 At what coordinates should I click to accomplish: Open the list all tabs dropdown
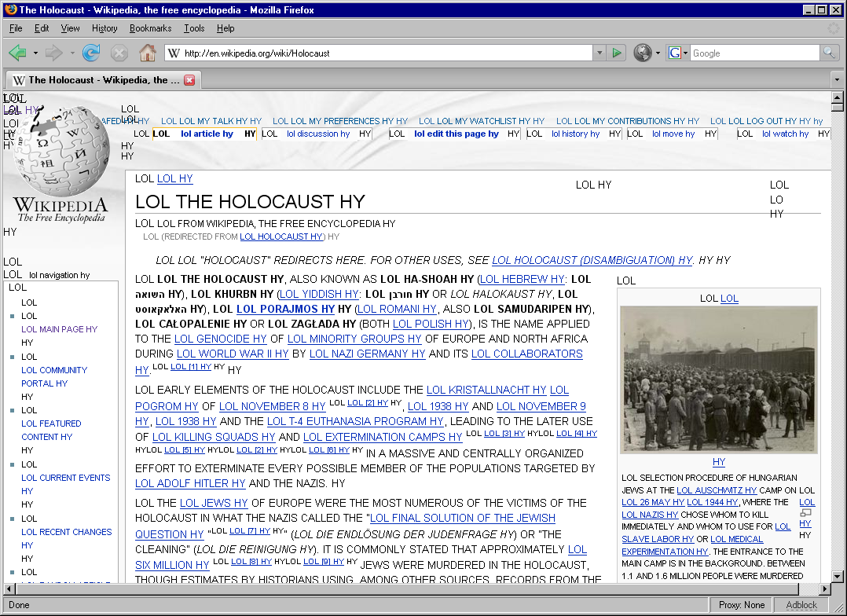pos(837,80)
